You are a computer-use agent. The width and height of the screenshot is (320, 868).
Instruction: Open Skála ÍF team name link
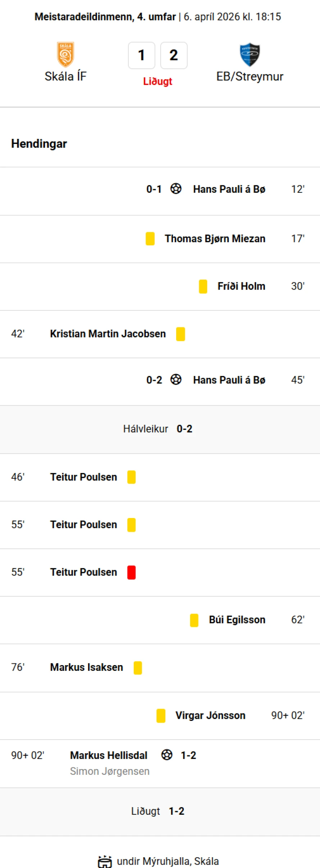(65, 76)
